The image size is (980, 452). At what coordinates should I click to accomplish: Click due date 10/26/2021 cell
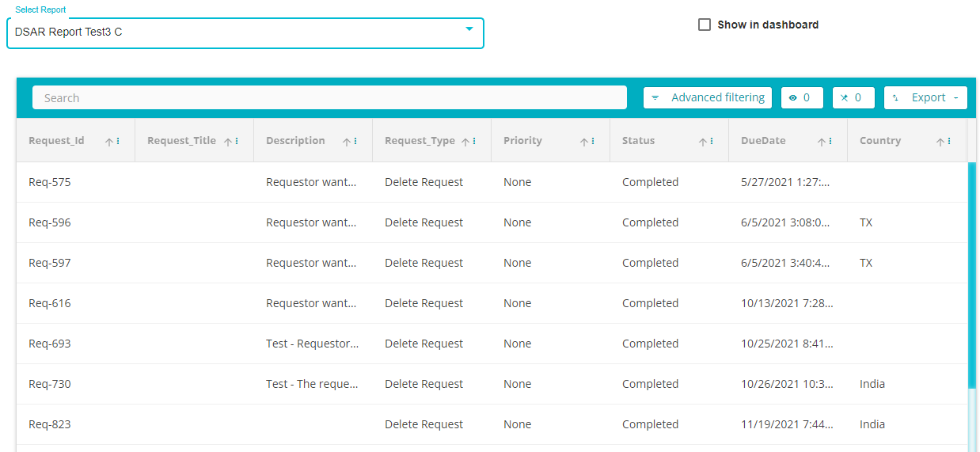pyautogui.click(x=788, y=384)
